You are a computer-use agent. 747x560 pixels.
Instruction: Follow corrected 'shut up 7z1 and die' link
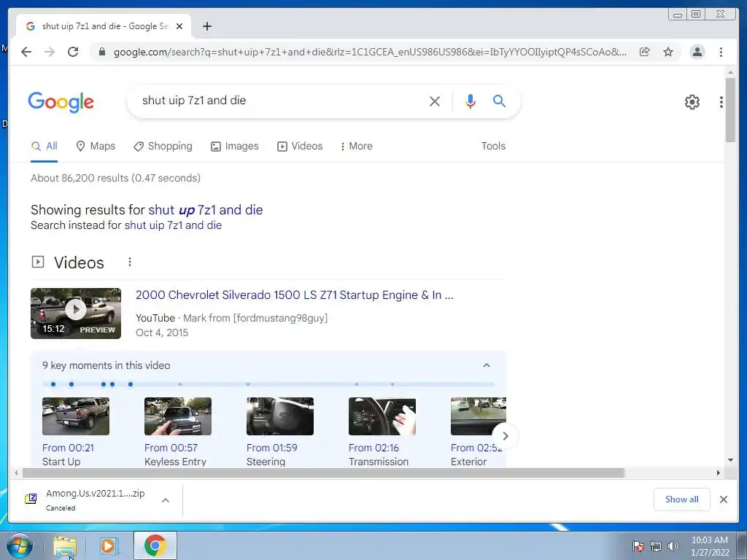(205, 210)
